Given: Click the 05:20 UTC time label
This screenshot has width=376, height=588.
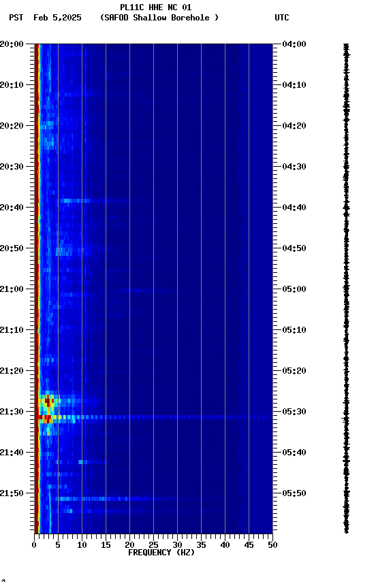Looking at the screenshot, I should [x=294, y=371].
